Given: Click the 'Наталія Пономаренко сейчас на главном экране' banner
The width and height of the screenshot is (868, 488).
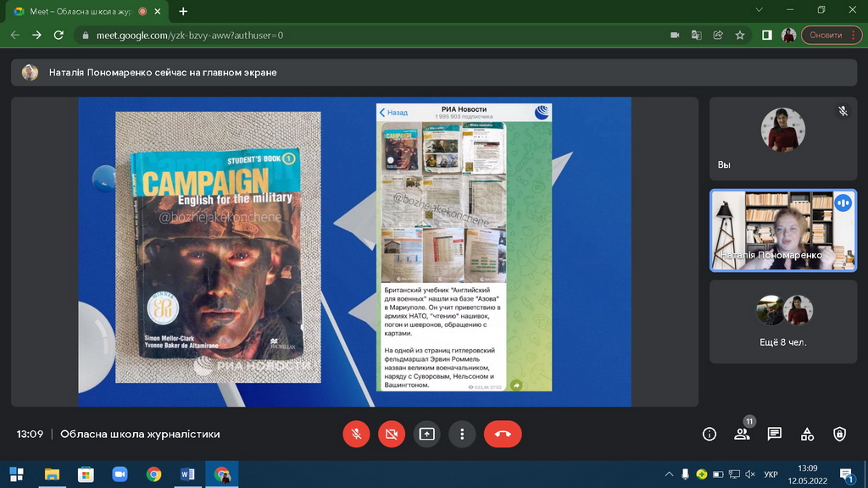Looking at the screenshot, I should coord(434,73).
